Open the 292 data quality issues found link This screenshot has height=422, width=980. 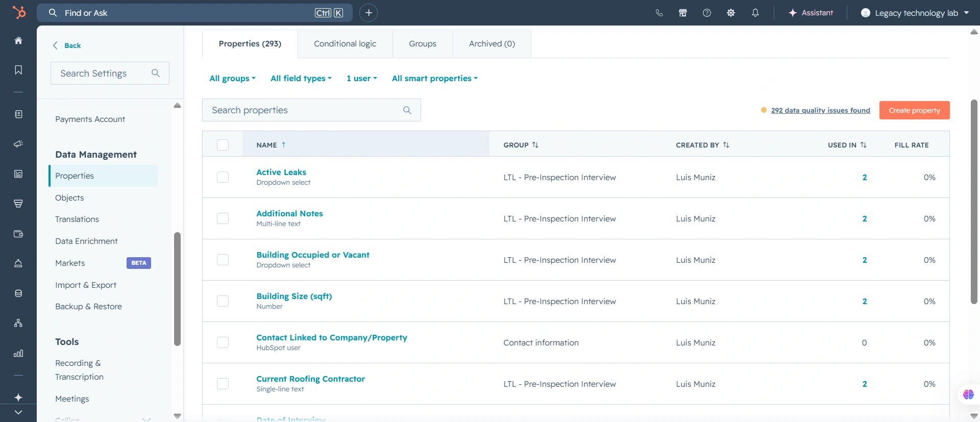[x=820, y=110]
